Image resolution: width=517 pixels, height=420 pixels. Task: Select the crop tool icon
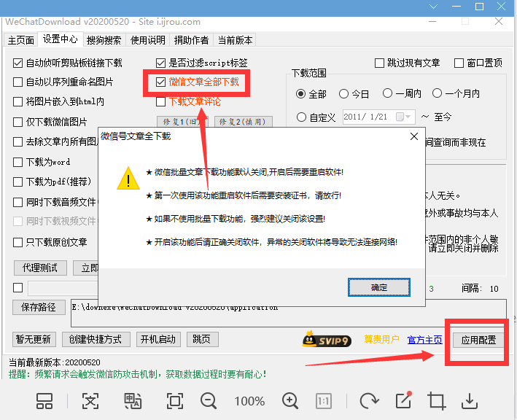pyautogui.click(x=437, y=401)
